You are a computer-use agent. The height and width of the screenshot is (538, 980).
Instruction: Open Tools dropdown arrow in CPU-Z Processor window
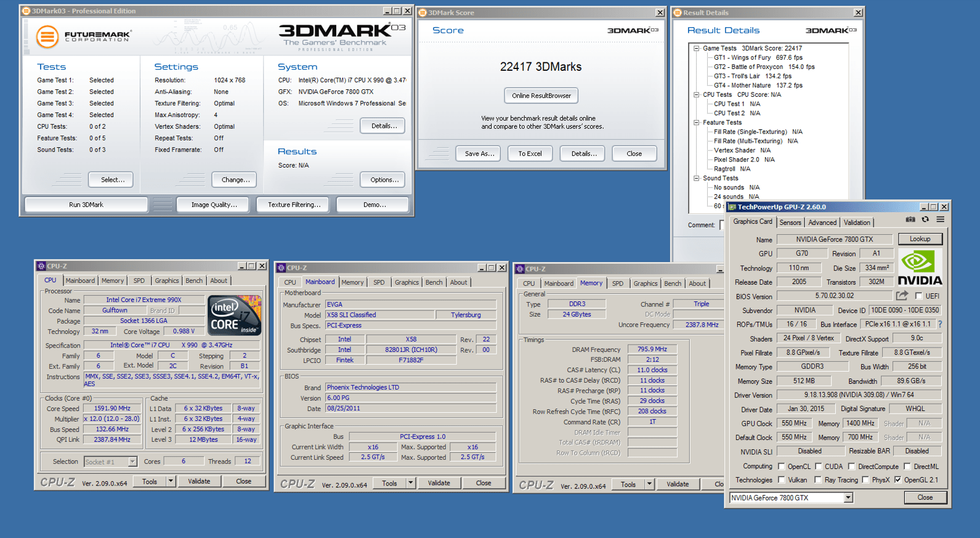(171, 481)
